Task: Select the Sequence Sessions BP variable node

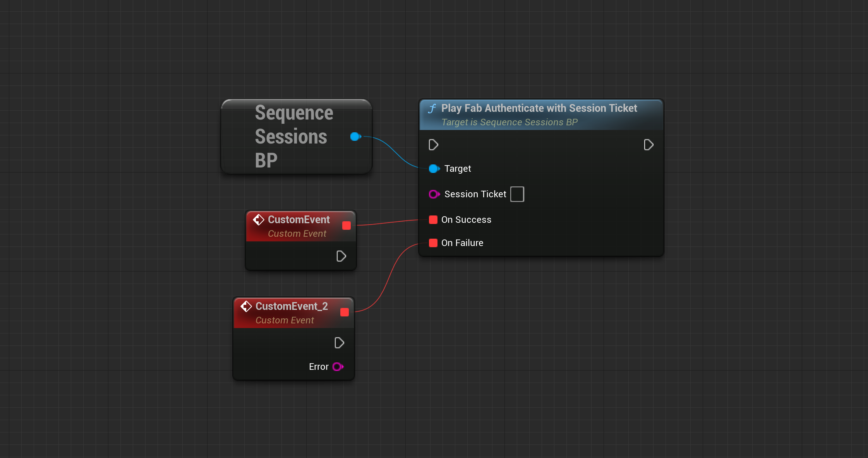Action: [x=297, y=137]
